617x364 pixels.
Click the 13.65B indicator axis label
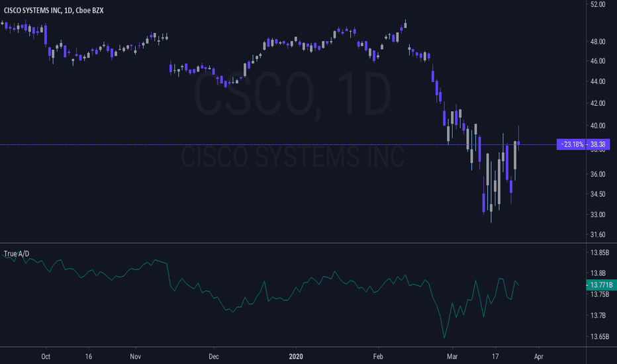[x=600, y=336]
